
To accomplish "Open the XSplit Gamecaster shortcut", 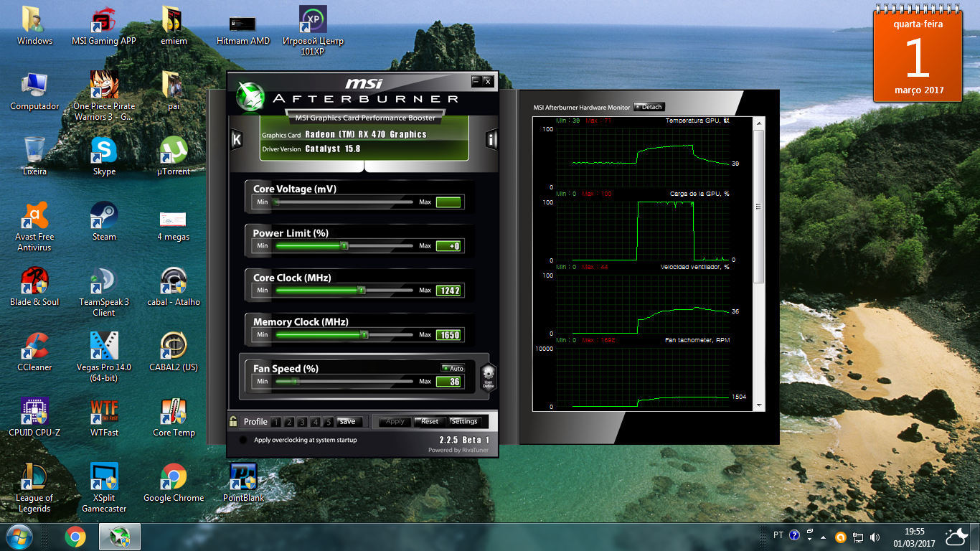I will [104, 488].
